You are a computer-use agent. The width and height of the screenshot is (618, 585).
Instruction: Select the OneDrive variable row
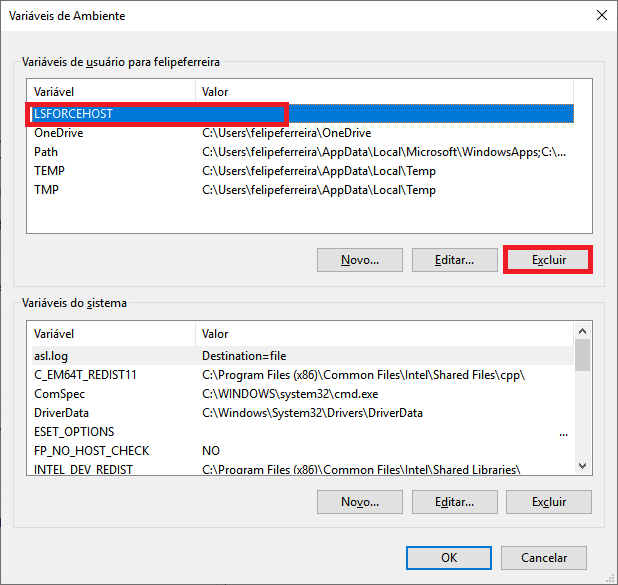[302, 133]
